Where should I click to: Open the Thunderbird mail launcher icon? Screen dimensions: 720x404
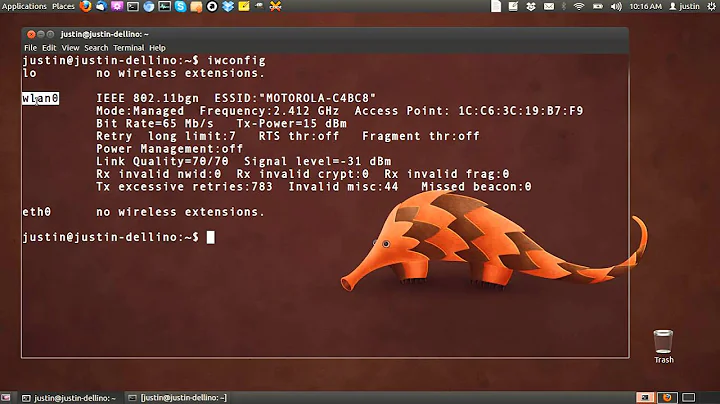tap(101, 6)
